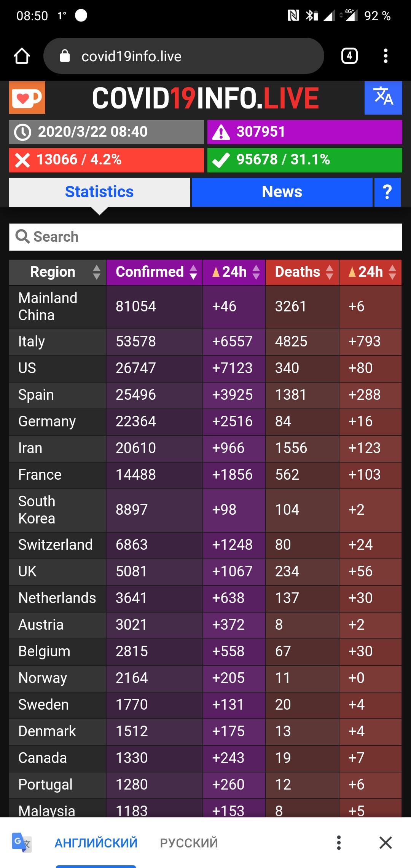Sort table by Confirmed column
The height and width of the screenshot is (868, 411).
pyautogui.click(x=155, y=272)
